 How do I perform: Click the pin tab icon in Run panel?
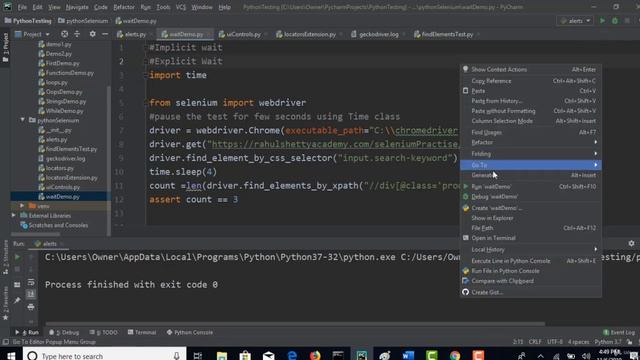click(x=17, y=300)
